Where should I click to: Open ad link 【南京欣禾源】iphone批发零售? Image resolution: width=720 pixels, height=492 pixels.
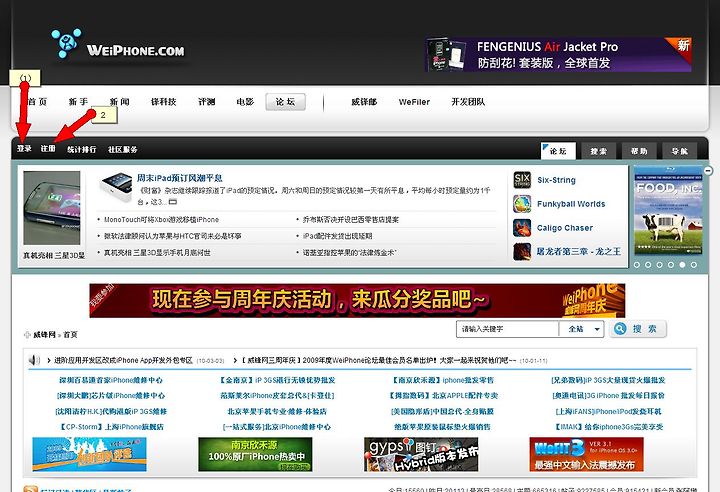click(442, 380)
